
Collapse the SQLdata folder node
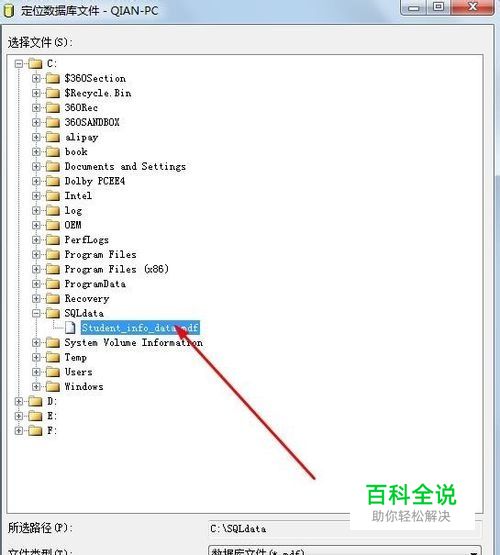point(36,313)
